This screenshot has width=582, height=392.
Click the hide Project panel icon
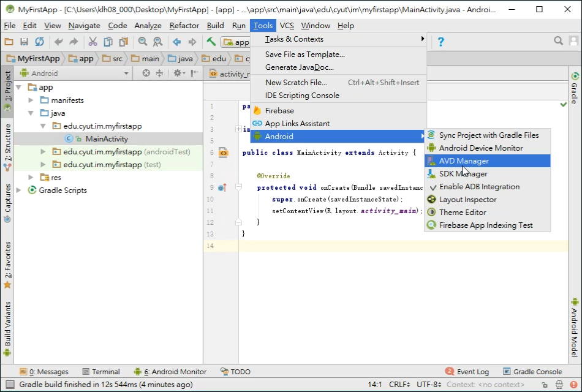coord(194,73)
